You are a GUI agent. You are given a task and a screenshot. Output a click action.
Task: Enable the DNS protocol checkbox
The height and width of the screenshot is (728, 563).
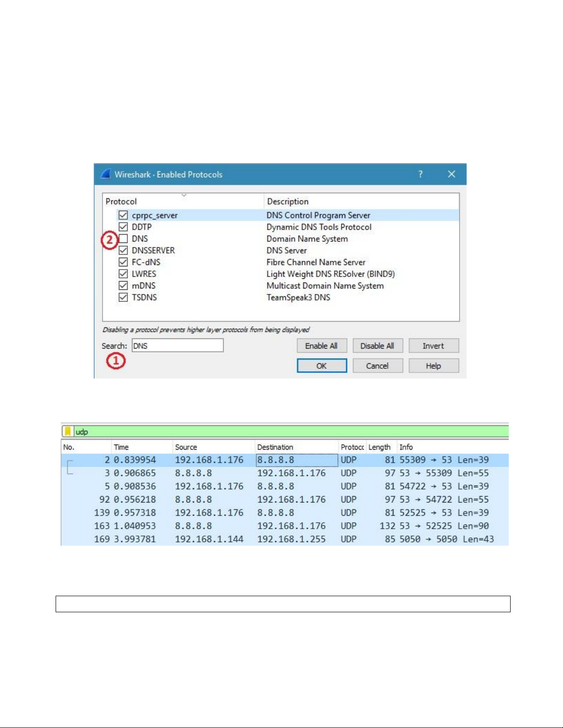(123, 239)
